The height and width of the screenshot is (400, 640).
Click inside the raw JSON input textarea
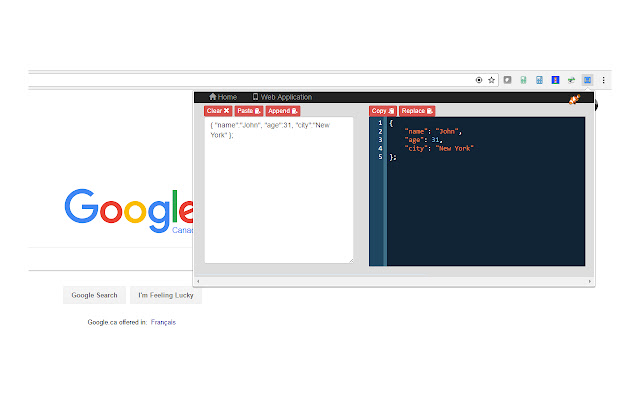[x=279, y=190]
